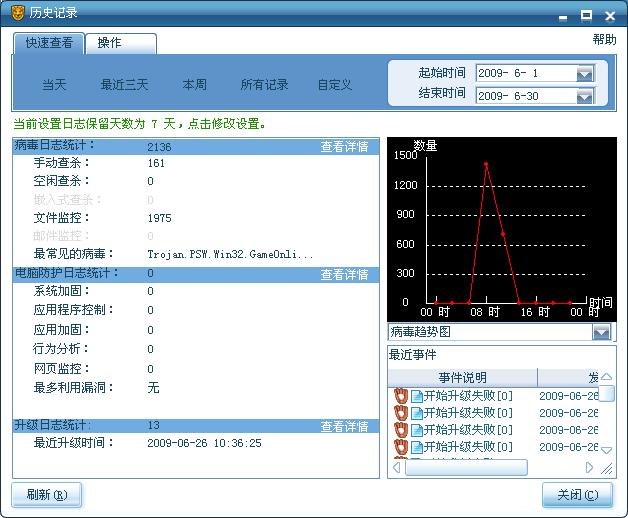This screenshot has height=518, width=628.
Task: Click the resize grip icon in the events panel
Action: (607, 468)
